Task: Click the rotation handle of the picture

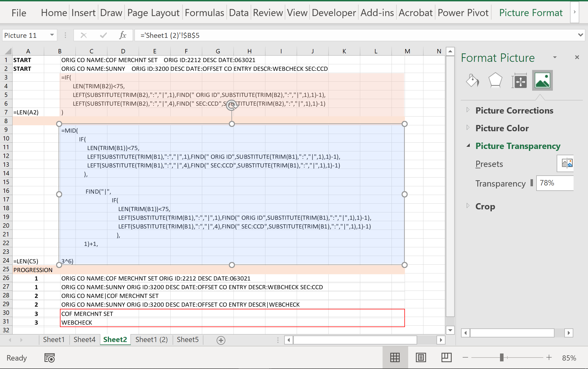Action: pos(232,105)
